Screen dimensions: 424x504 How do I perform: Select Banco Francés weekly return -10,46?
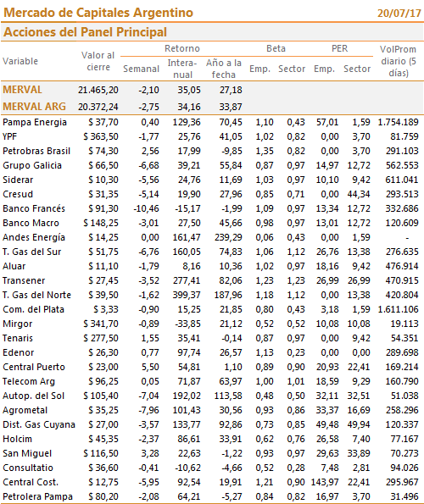tap(147, 208)
